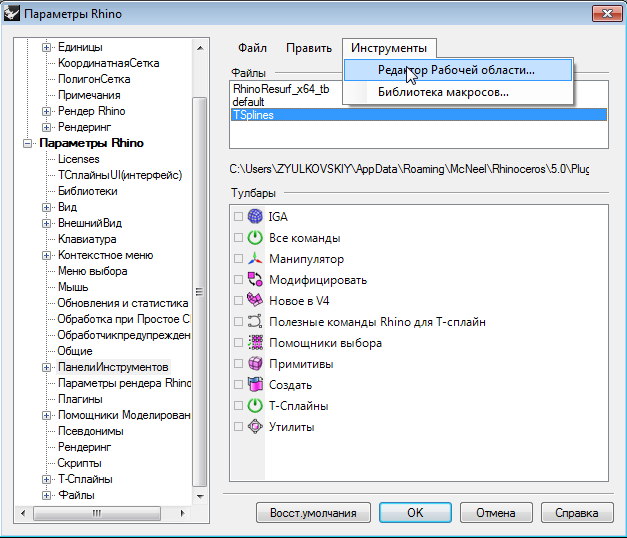
Task: Click the Помощники выбора grid icon
Action: (x=255, y=343)
